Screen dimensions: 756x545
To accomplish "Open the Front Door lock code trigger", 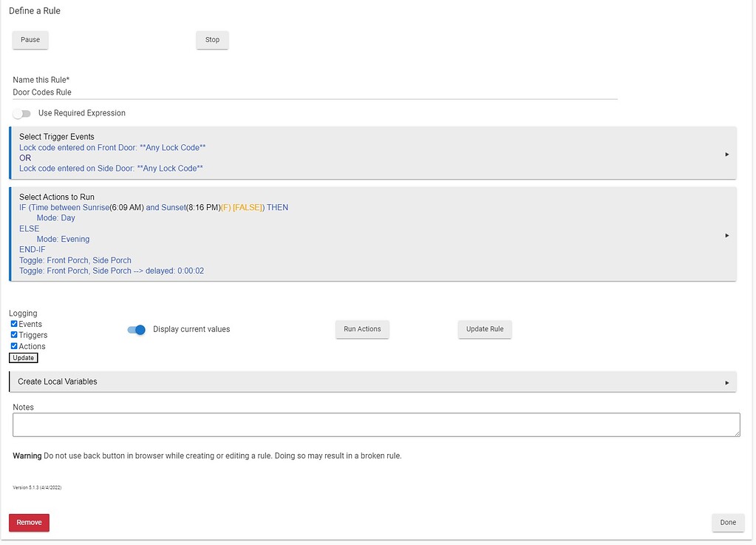I will point(112,148).
